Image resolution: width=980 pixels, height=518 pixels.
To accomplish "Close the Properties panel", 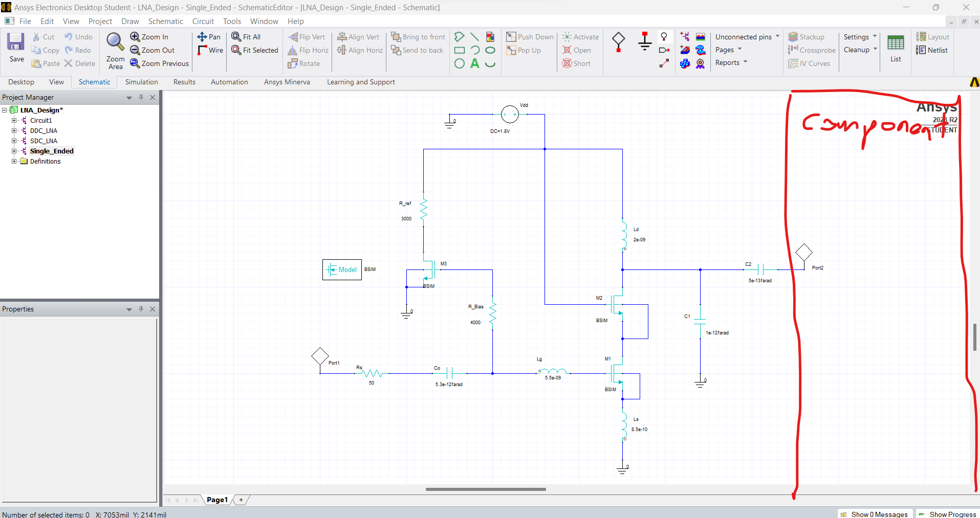I will [x=153, y=309].
